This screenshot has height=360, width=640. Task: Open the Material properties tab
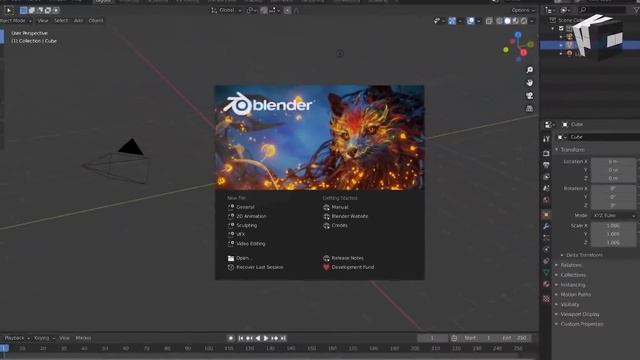[546, 284]
